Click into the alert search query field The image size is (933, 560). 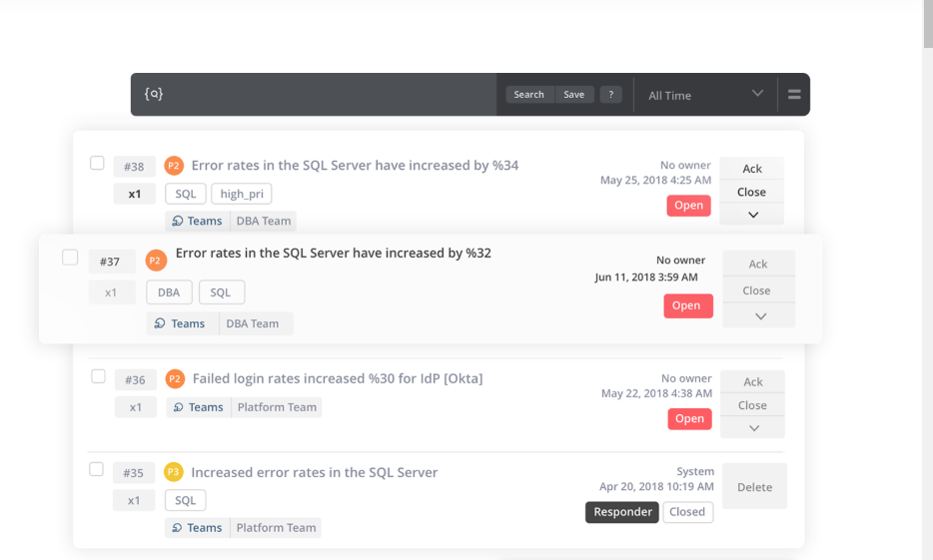coord(330,95)
